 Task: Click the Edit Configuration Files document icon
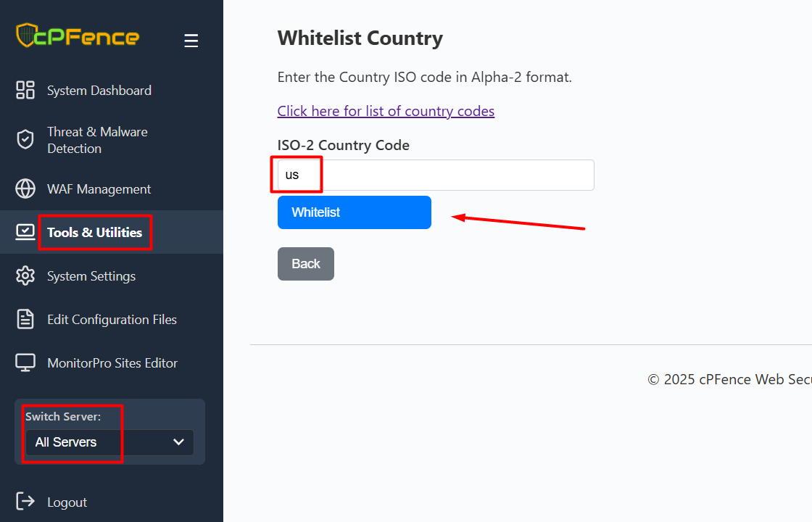(25, 320)
